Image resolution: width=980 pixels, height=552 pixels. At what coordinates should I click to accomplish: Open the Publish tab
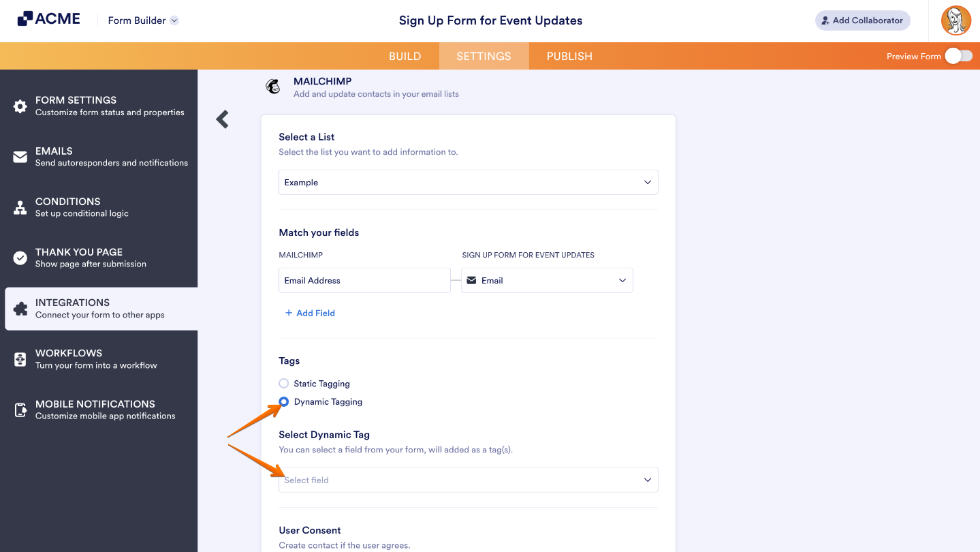point(569,56)
